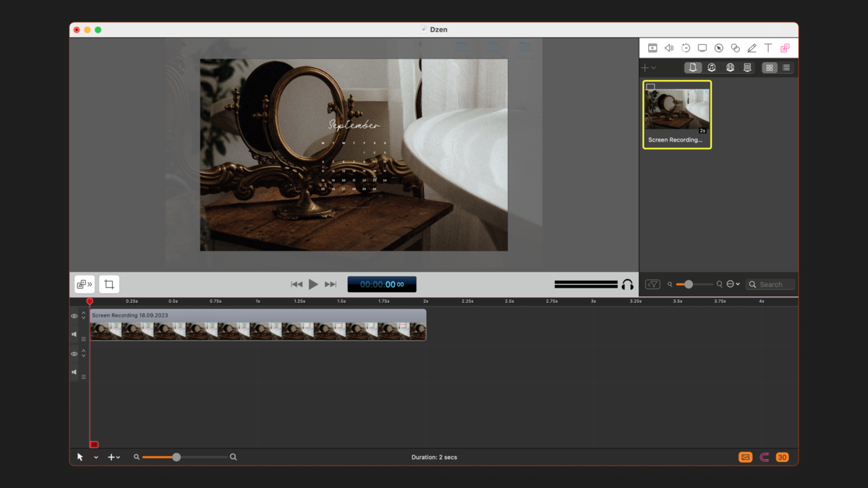Hide the Screen Recording track with eye icon
The image size is (868, 488).
pos(74,316)
